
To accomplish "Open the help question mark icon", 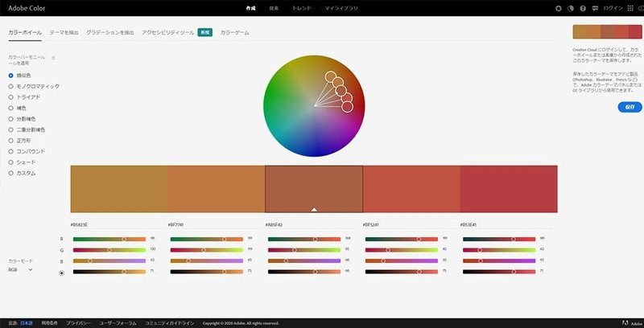I will [x=582, y=8].
